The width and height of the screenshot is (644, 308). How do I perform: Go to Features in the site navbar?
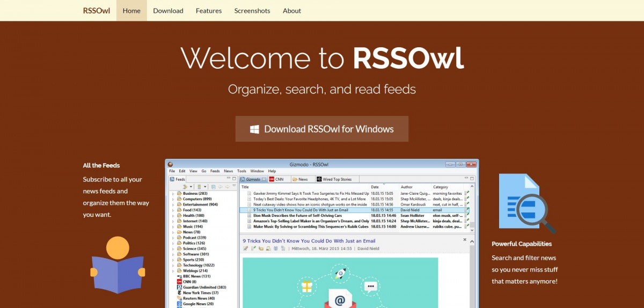tap(209, 10)
